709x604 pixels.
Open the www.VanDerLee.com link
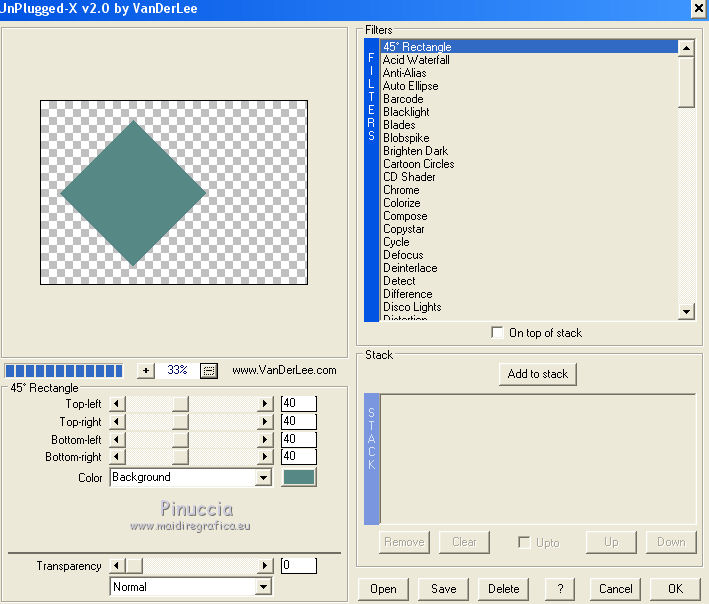(x=284, y=370)
